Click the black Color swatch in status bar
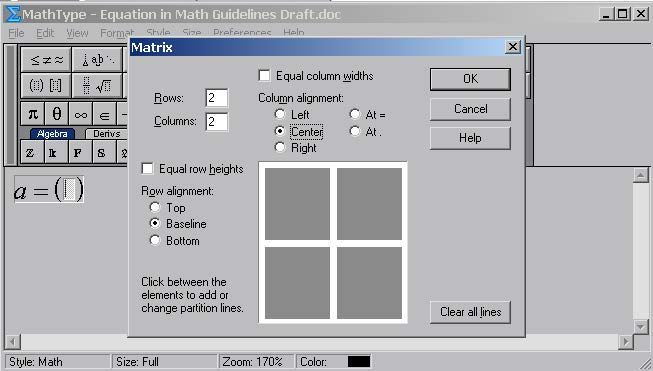The height and width of the screenshot is (371, 653). point(359,361)
